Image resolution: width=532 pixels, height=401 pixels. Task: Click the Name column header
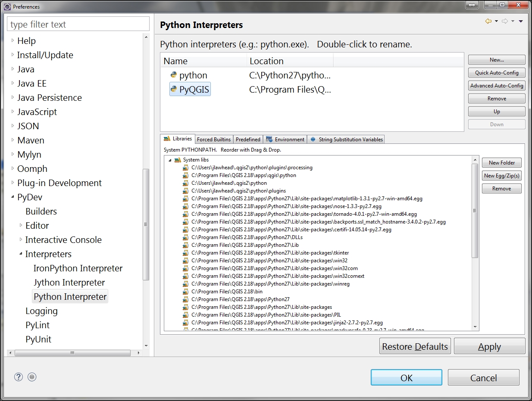point(204,61)
